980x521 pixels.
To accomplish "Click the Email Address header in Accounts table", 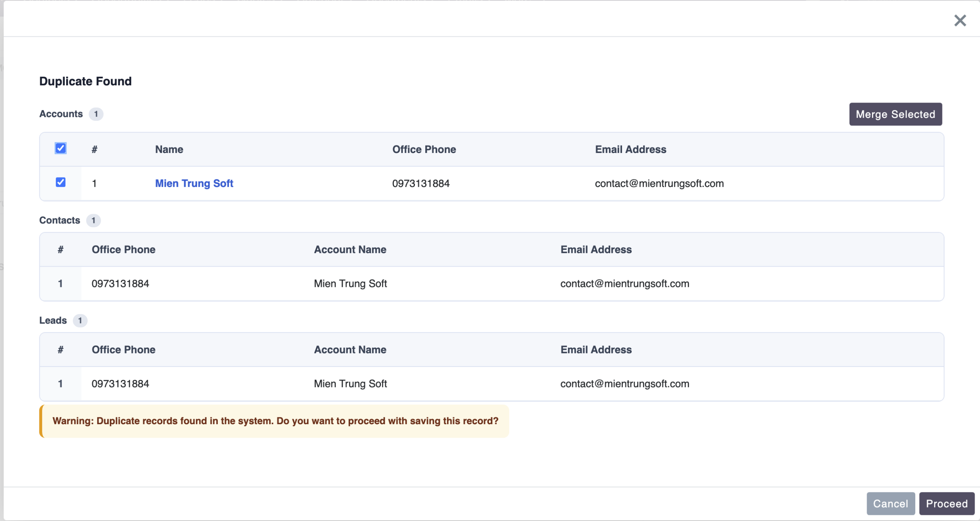I will [630, 150].
